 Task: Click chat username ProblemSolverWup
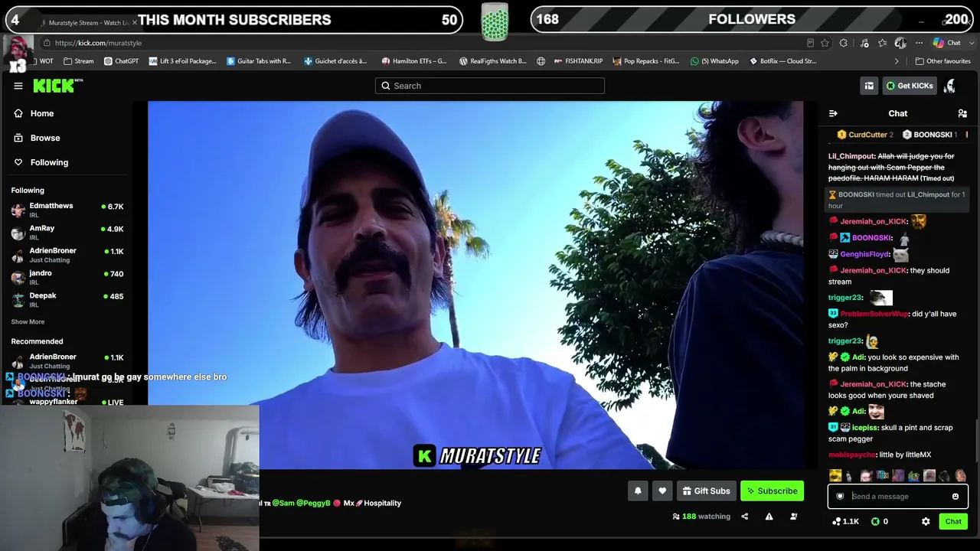(x=874, y=314)
